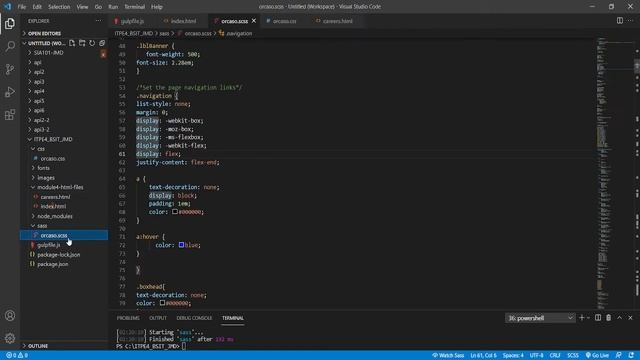
Task: Open the Help menu
Action: click(157, 7)
